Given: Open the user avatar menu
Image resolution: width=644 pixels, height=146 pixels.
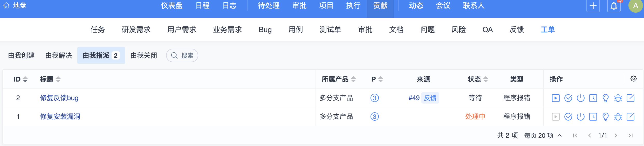Looking at the screenshot, I should (635, 6).
